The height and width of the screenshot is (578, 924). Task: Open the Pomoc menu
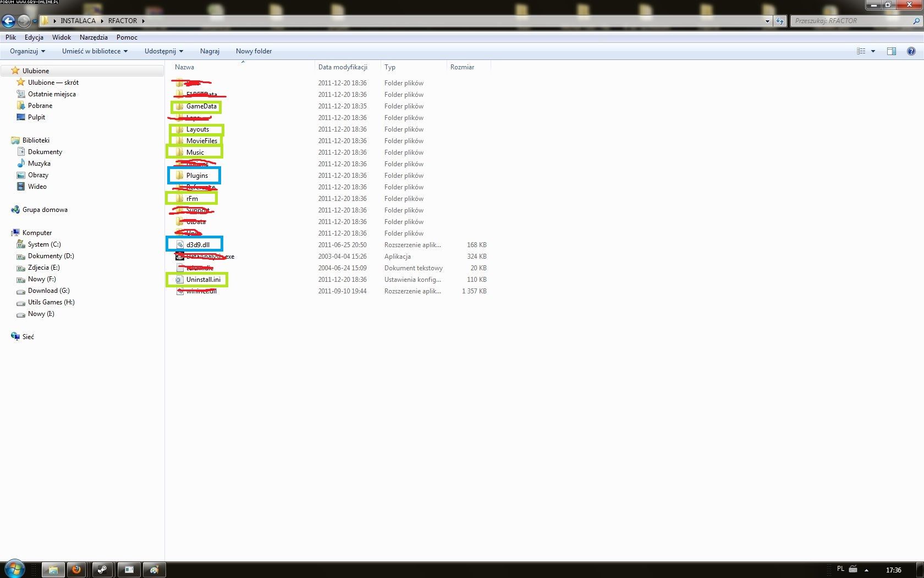tap(127, 37)
